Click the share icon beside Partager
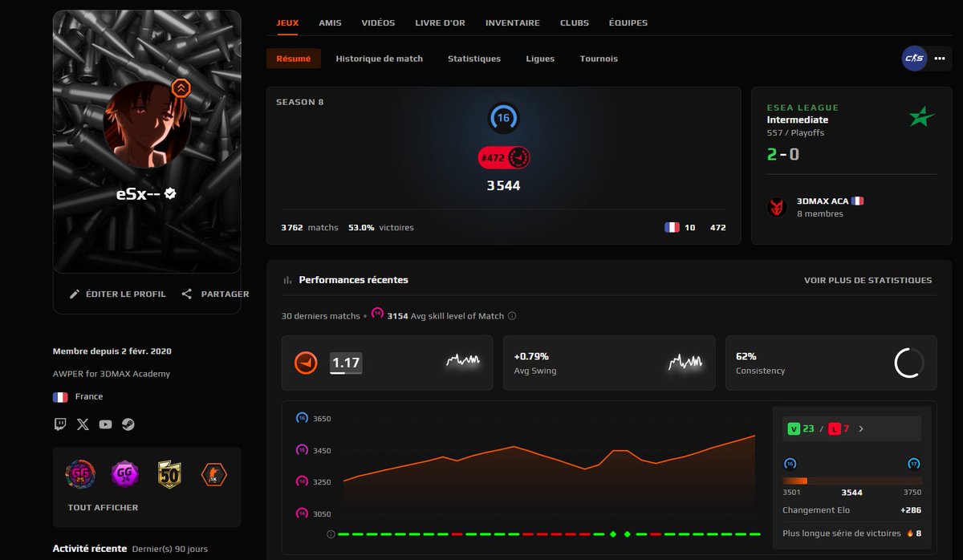 187,294
